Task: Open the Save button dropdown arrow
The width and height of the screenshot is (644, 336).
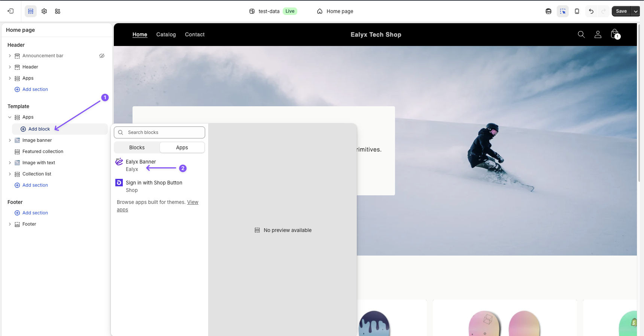Action: 636,11
